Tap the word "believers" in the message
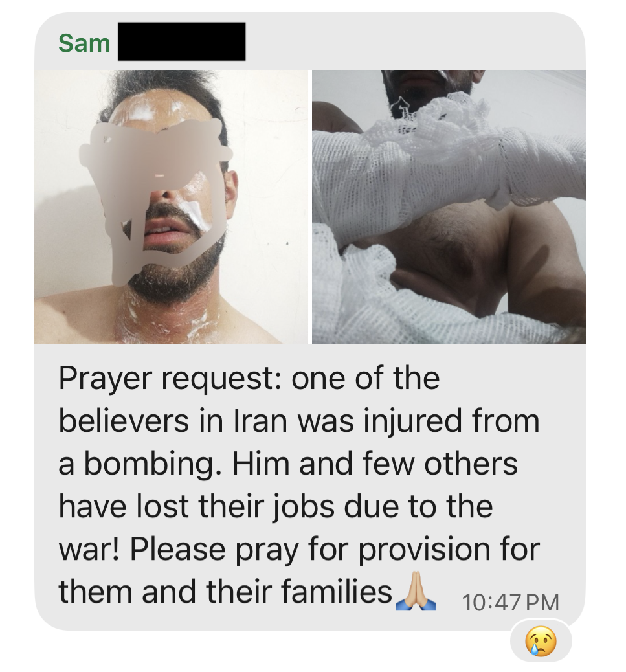 (124, 421)
